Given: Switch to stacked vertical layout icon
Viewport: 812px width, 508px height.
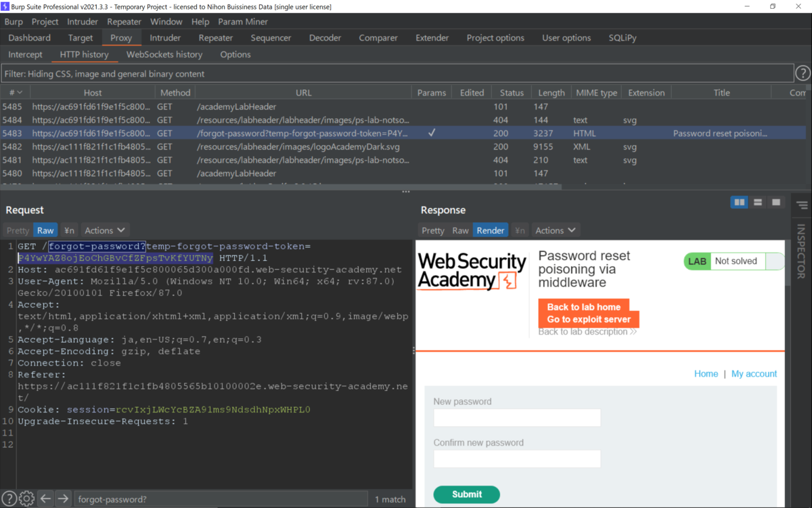Looking at the screenshot, I should click(x=758, y=202).
